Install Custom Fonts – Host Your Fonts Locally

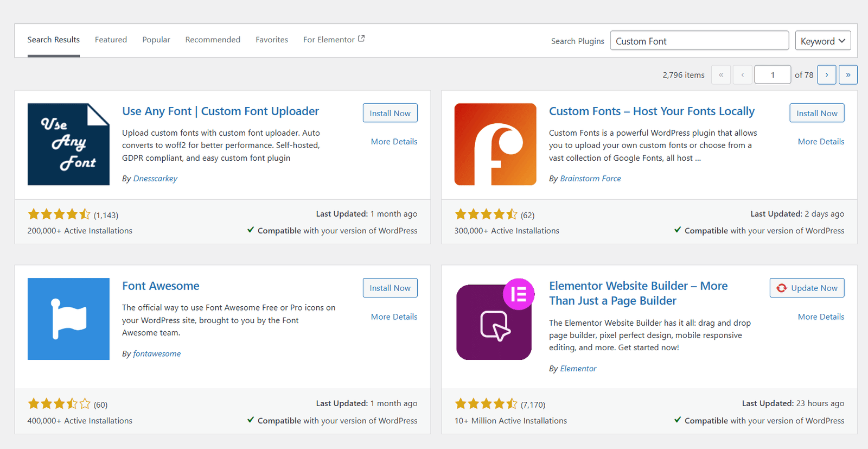[816, 113]
